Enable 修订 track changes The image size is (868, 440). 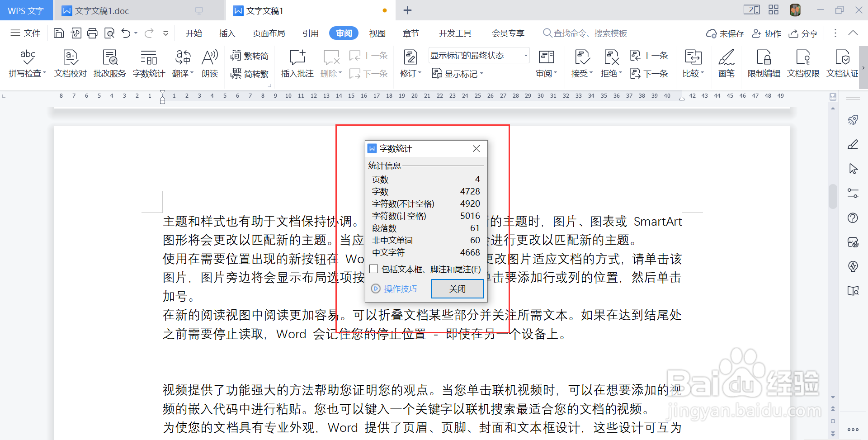pos(409,63)
